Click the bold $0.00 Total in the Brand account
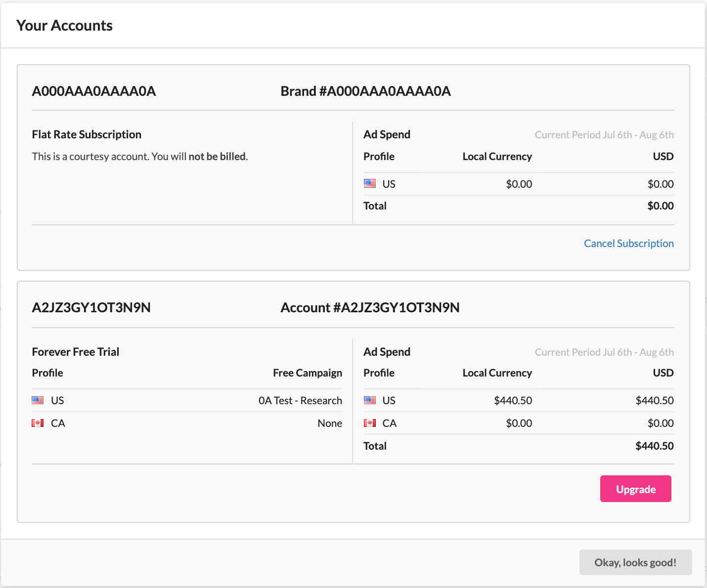707x588 pixels. pos(660,206)
